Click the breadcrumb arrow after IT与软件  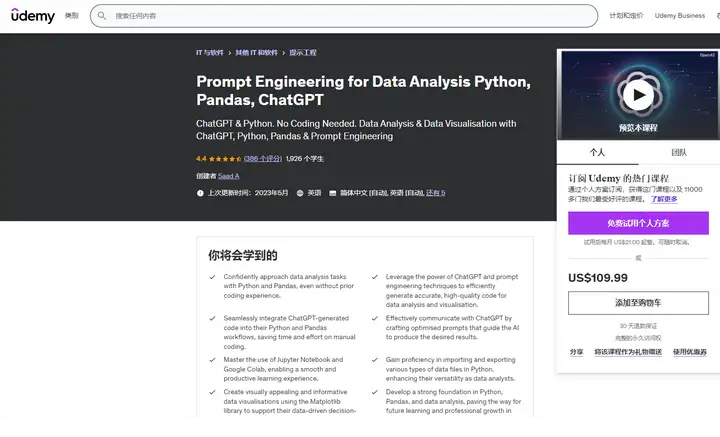click(230, 53)
